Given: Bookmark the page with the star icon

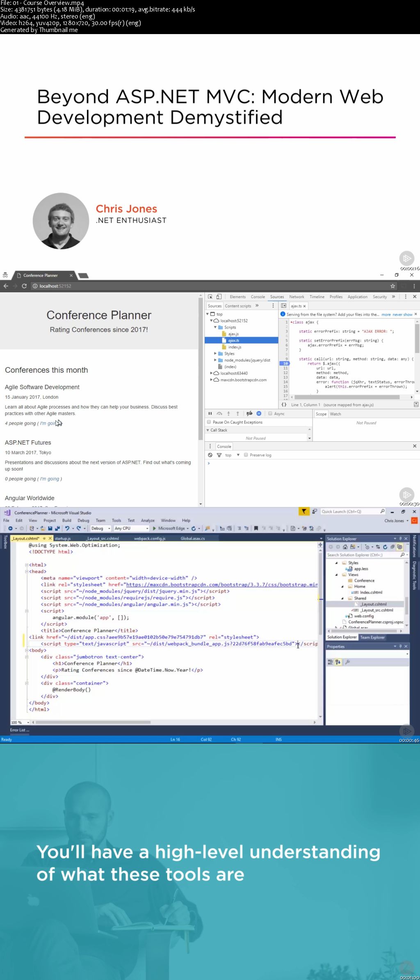Looking at the screenshot, I should click(x=393, y=286).
